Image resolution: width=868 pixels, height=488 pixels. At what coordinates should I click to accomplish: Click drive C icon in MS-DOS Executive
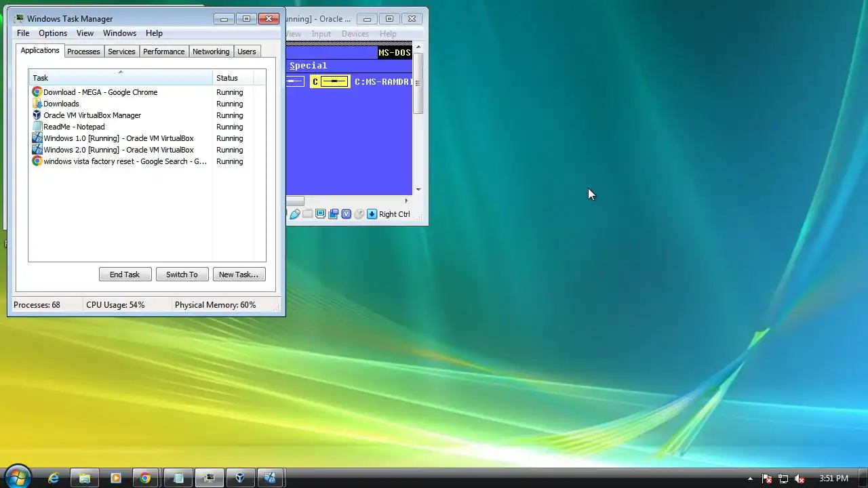coord(330,82)
